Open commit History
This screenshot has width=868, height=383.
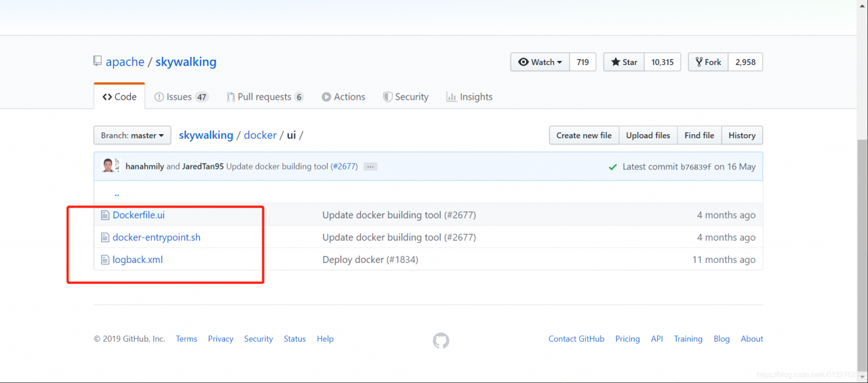[742, 136]
